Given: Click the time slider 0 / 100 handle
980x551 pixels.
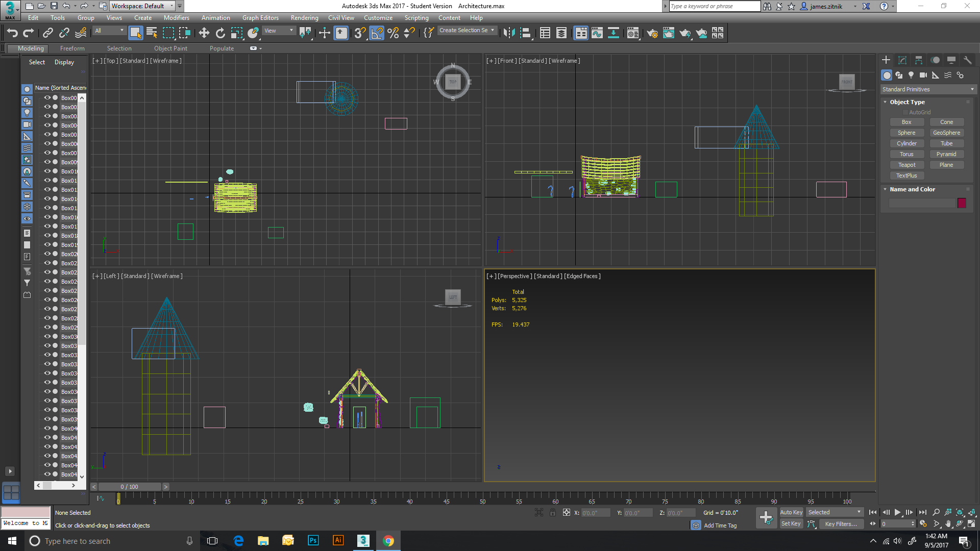Looking at the screenshot, I should tap(129, 487).
